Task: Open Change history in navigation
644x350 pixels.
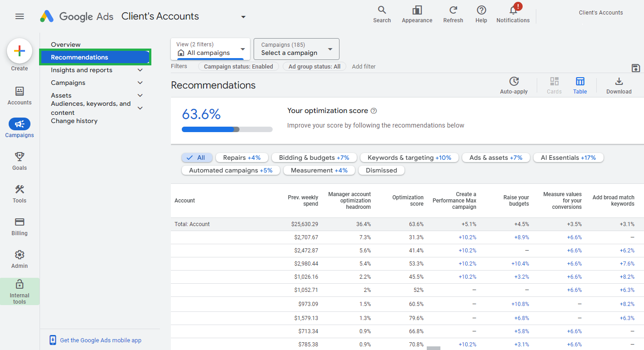Action: point(74,121)
